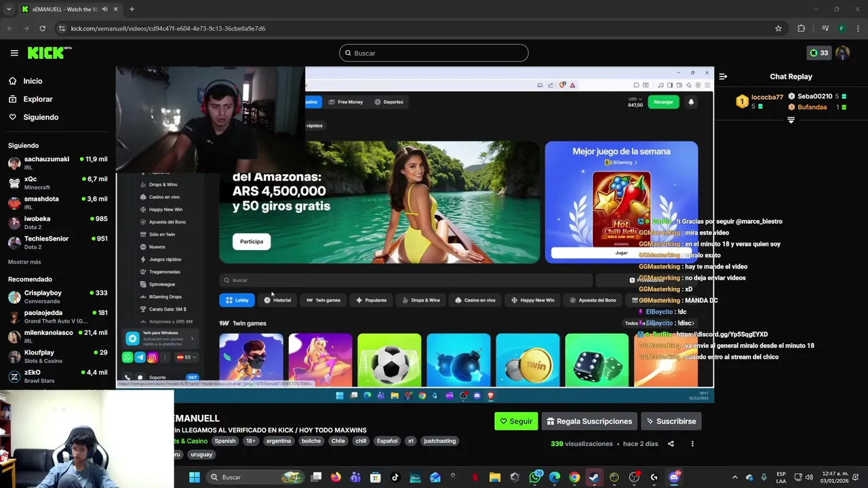Select the uruguay tag

201,454
